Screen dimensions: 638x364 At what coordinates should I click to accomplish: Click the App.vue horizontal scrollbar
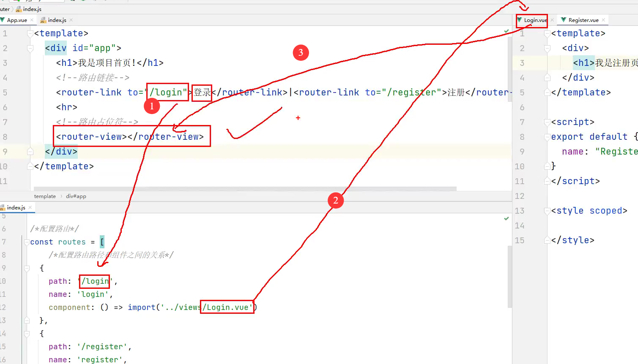(x=245, y=189)
